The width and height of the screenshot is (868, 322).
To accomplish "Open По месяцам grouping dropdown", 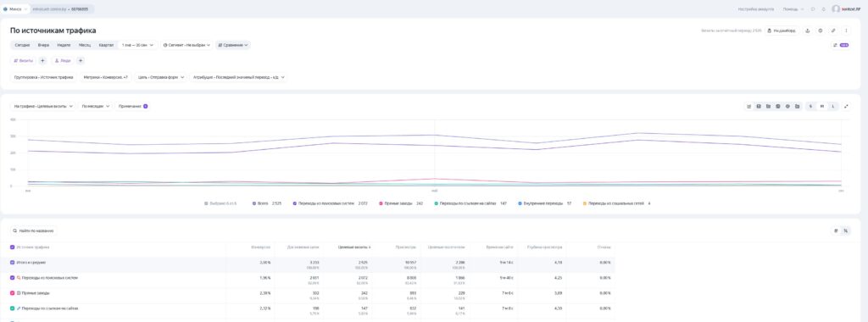I will pos(95,106).
